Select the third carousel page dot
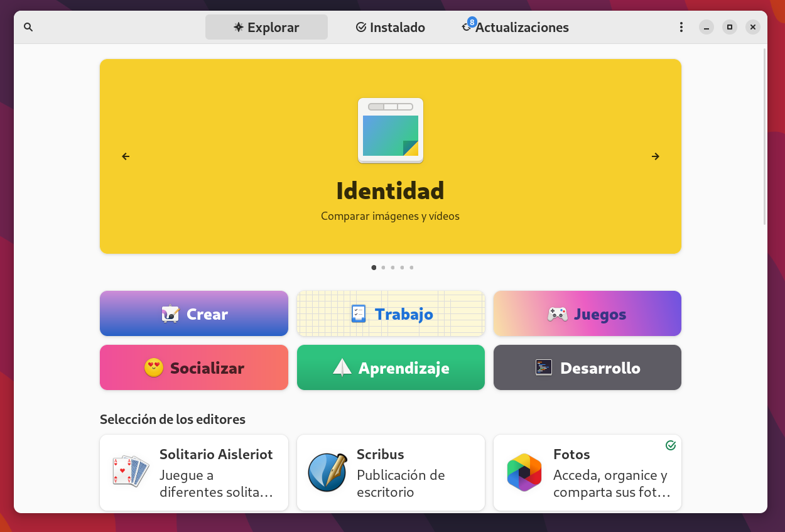The image size is (785, 532). click(x=392, y=268)
